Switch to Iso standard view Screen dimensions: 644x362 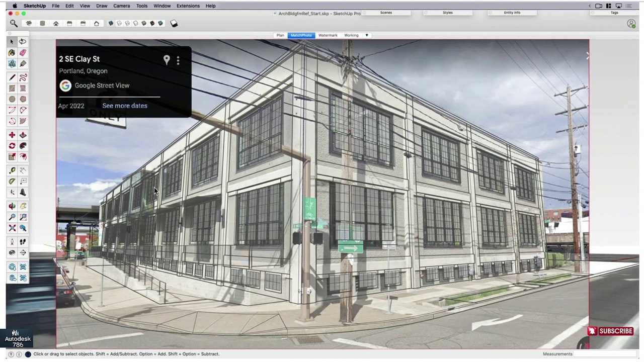[29, 23]
